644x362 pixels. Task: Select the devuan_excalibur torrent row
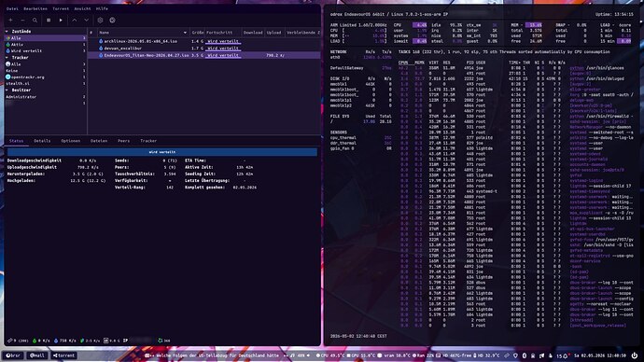tap(204, 48)
